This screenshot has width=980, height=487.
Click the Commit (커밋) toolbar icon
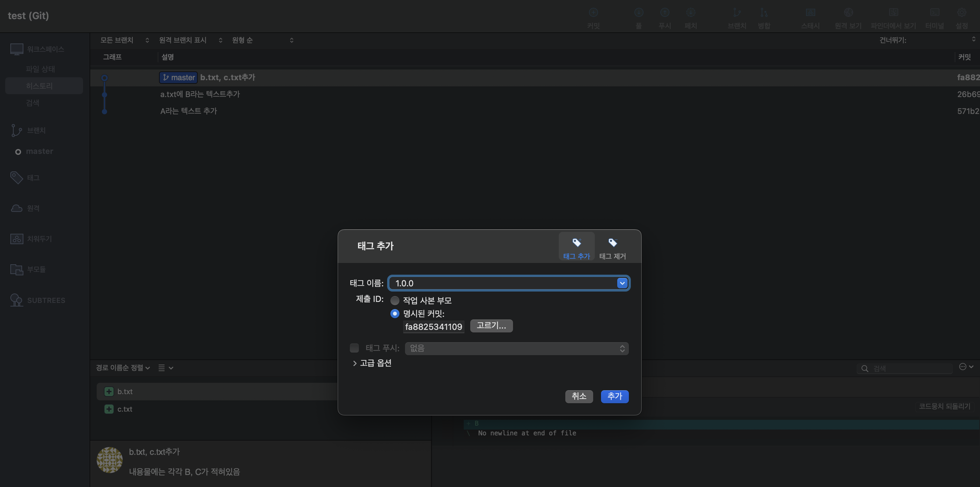(593, 13)
